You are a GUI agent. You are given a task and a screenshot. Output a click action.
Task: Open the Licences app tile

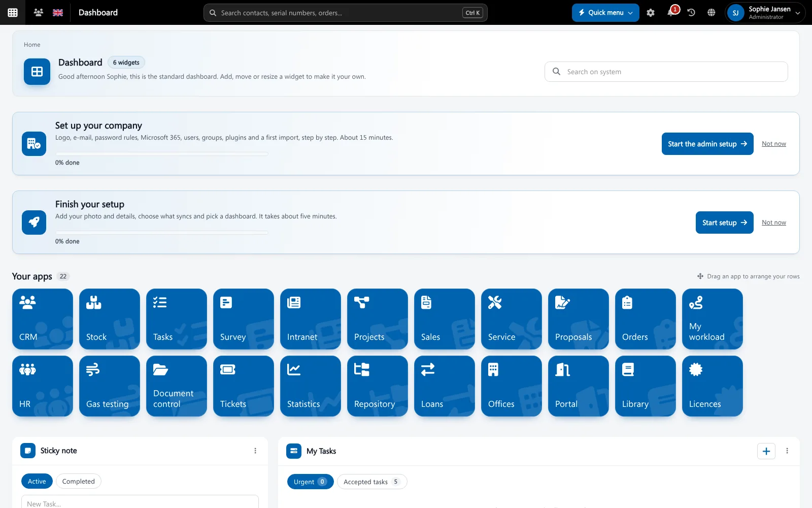(x=713, y=386)
